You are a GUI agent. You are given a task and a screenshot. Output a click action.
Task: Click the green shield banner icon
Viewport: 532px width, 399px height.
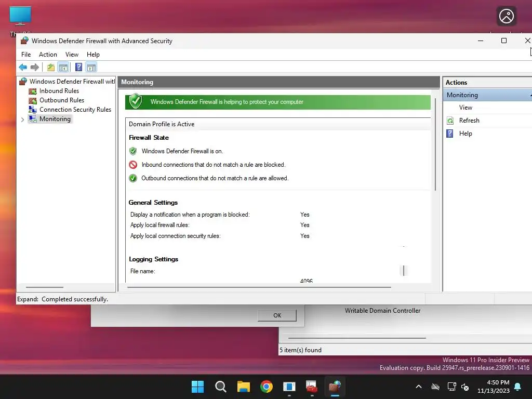pyautogui.click(x=136, y=101)
